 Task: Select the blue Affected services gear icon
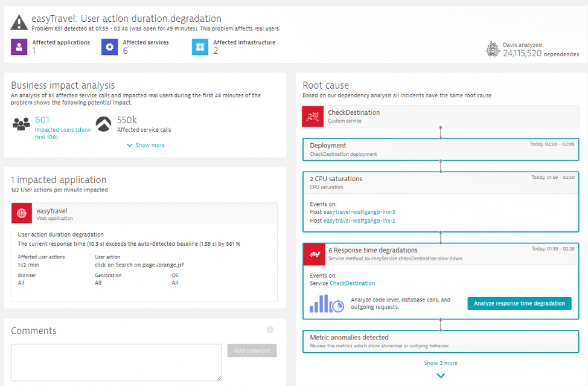click(x=109, y=47)
